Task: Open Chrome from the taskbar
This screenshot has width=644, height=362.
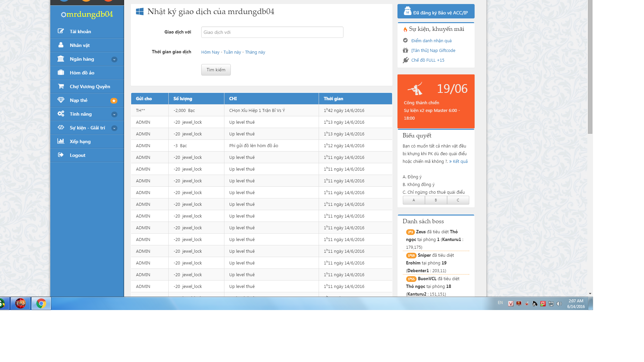Action: pyautogui.click(x=41, y=303)
